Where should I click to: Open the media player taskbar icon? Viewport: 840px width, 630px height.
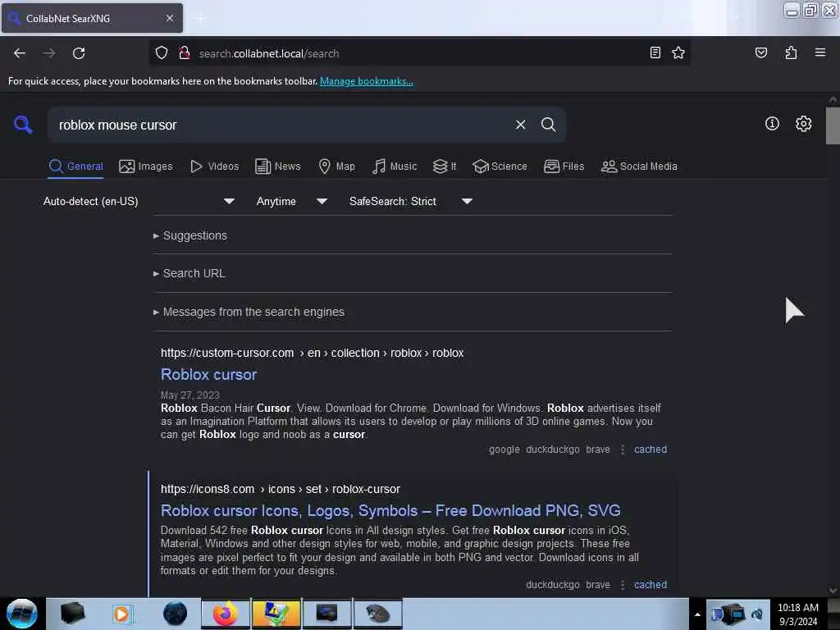121,614
